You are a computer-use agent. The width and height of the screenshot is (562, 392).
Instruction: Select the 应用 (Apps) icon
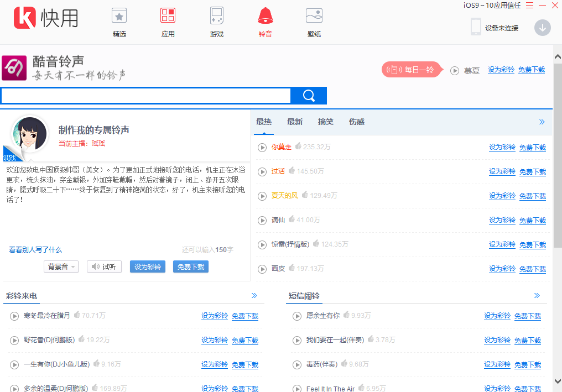pos(168,16)
